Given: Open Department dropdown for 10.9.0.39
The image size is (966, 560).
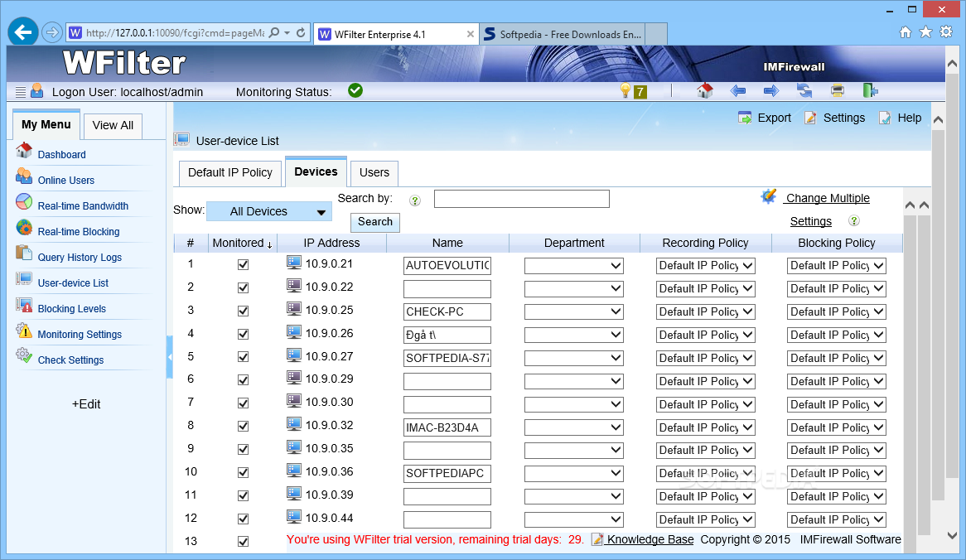Looking at the screenshot, I should coord(573,496).
